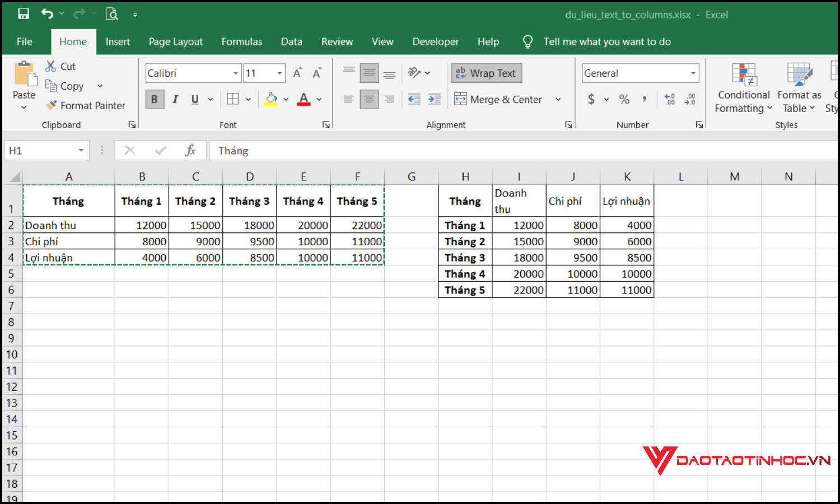Click inside the formula bar
The height and width of the screenshot is (504, 840).
pos(392,150)
